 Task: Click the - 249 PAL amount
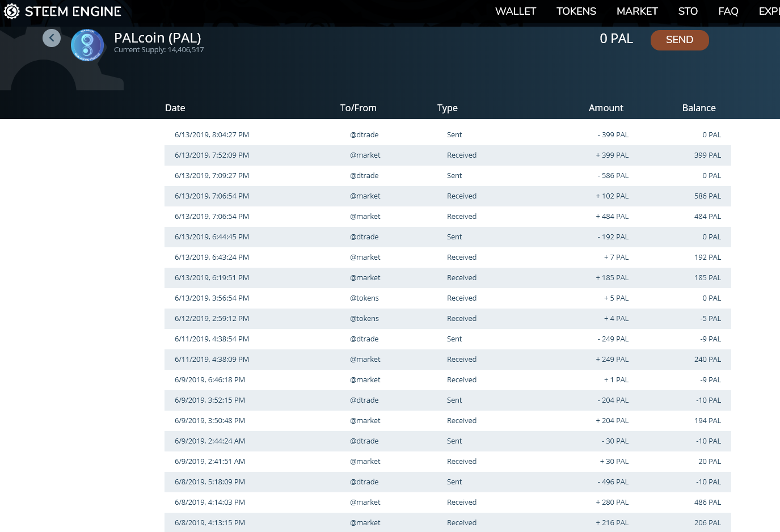613,339
